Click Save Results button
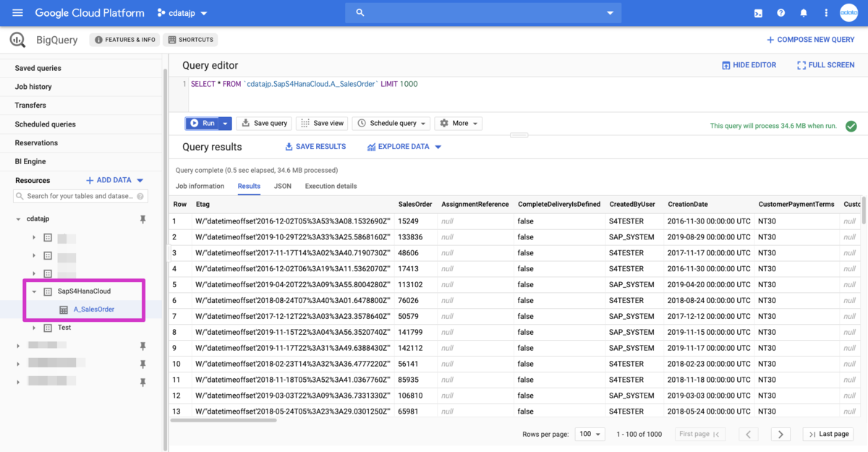This screenshot has height=452, width=868. pos(315,147)
